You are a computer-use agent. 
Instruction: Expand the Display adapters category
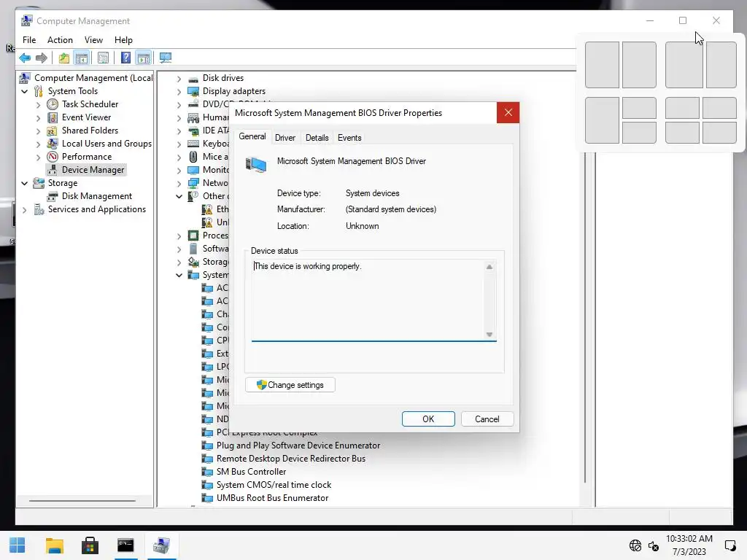(x=179, y=91)
